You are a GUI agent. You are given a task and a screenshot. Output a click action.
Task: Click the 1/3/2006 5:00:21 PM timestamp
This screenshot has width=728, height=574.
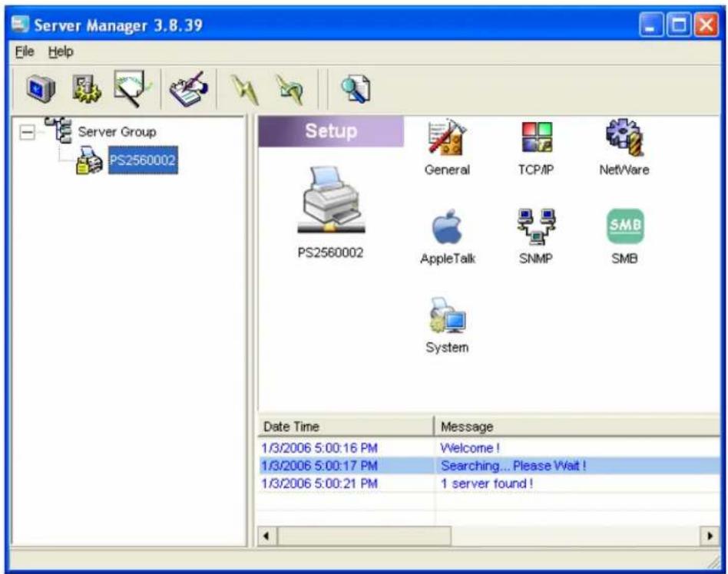pyautogui.click(x=319, y=483)
